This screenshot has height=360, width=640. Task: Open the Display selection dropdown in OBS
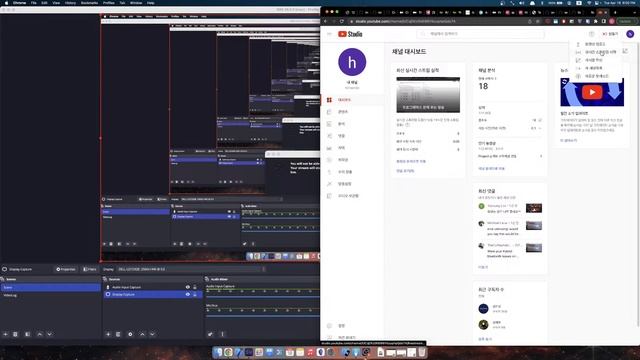point(191,269)
